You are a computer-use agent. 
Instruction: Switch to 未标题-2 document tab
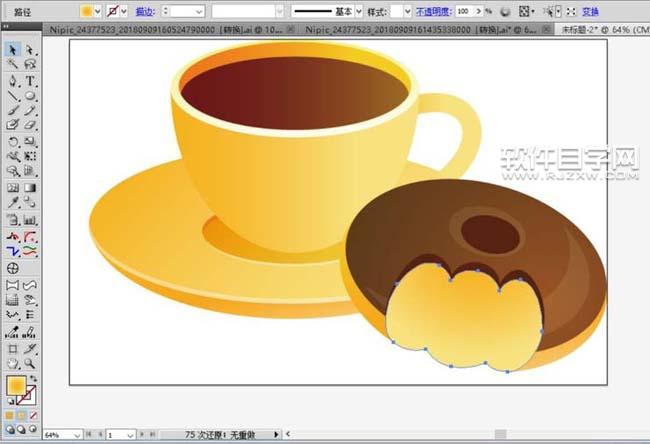pos(604,29)
